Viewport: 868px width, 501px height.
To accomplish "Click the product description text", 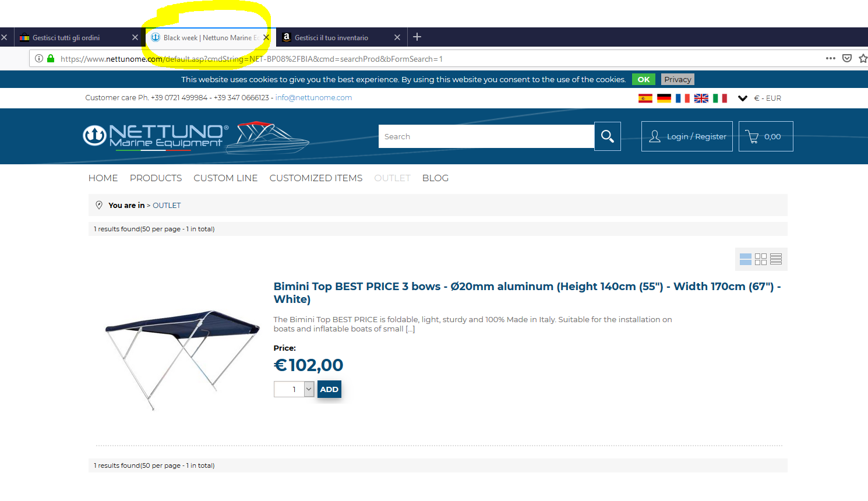I will tap(472, 324).
